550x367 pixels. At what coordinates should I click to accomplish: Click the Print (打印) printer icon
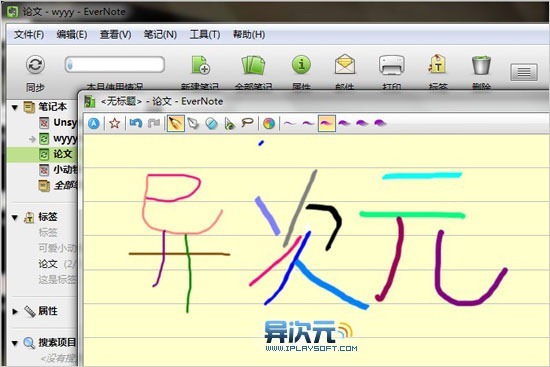(391, 65)
